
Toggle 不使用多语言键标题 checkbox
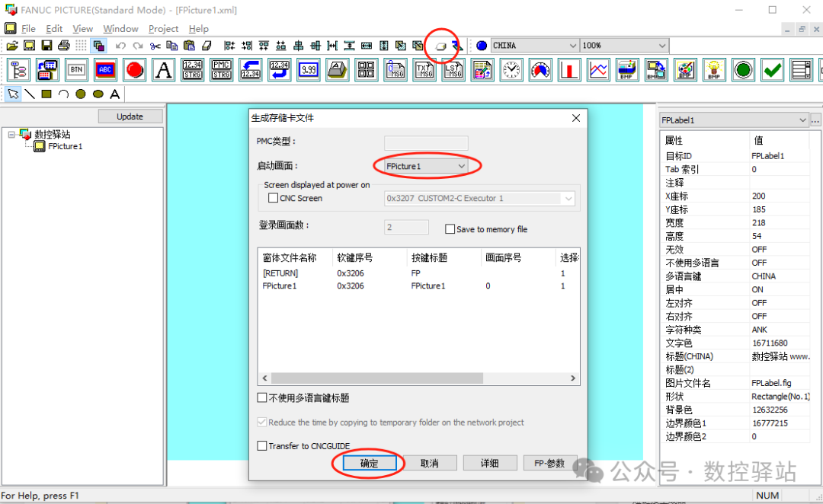click(x=262, y=398)
